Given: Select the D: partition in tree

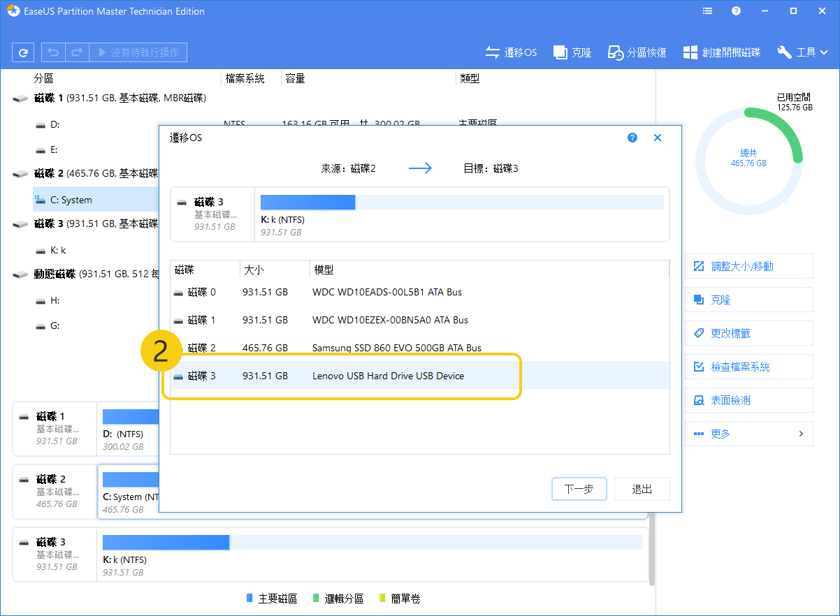Looking at the screenshot, I should click(55, 124).
